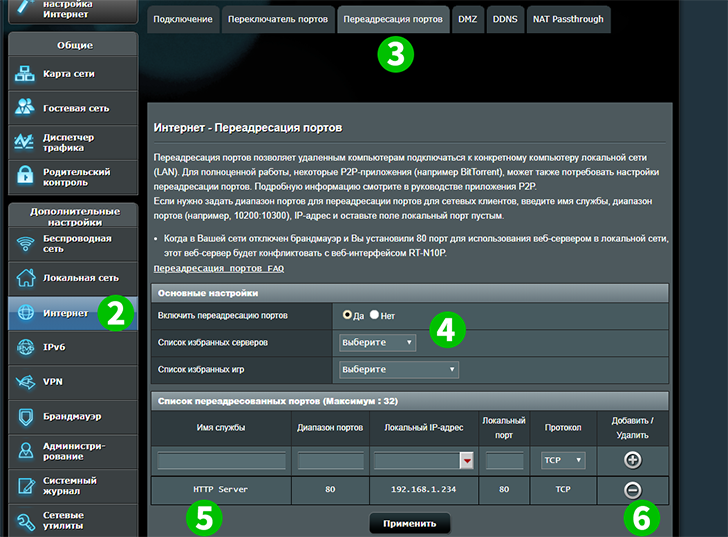Click the plus icon to add rule
Screen dimensions: 728x537
coord(632,460)
